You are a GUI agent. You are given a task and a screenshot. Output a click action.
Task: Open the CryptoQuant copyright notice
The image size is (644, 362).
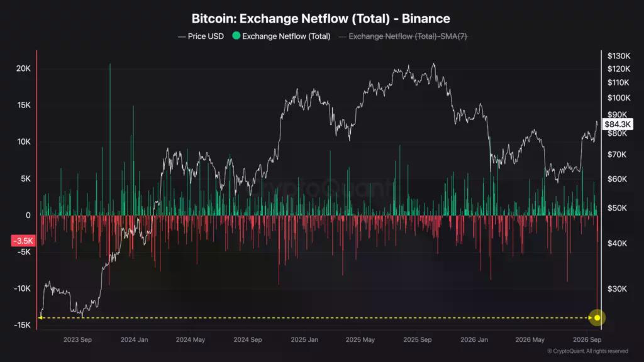(588, 351)
